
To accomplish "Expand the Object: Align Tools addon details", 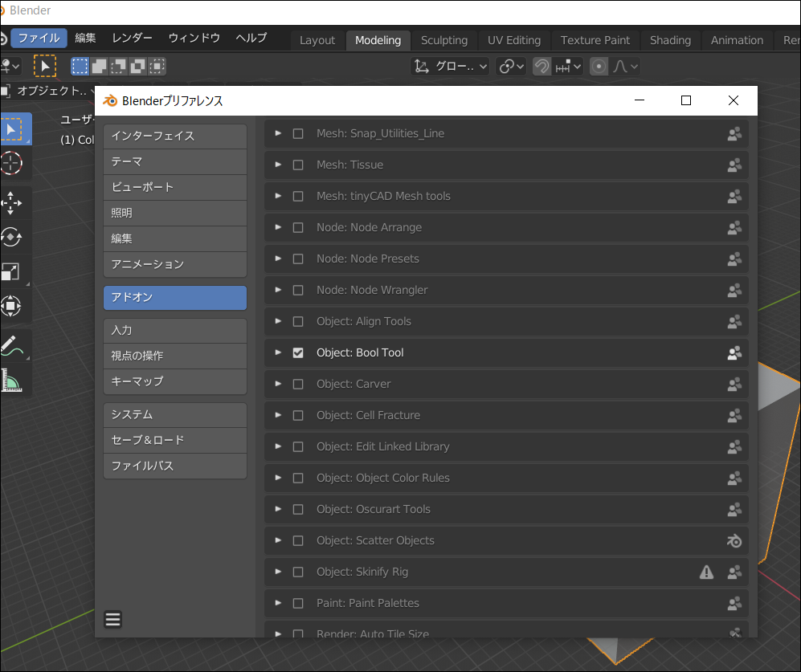I will click(278, 321).
